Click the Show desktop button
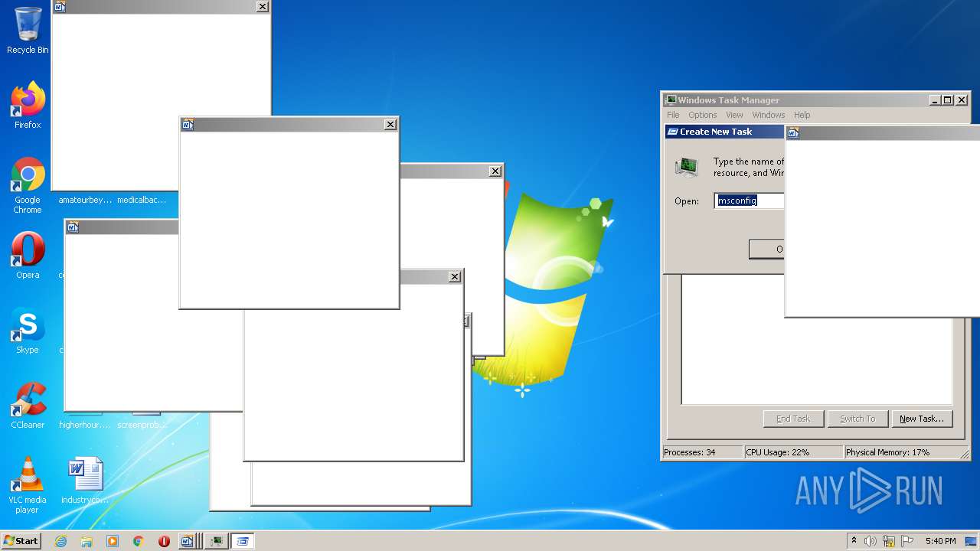Screen dimensions: 980x551 click(971, 541)
